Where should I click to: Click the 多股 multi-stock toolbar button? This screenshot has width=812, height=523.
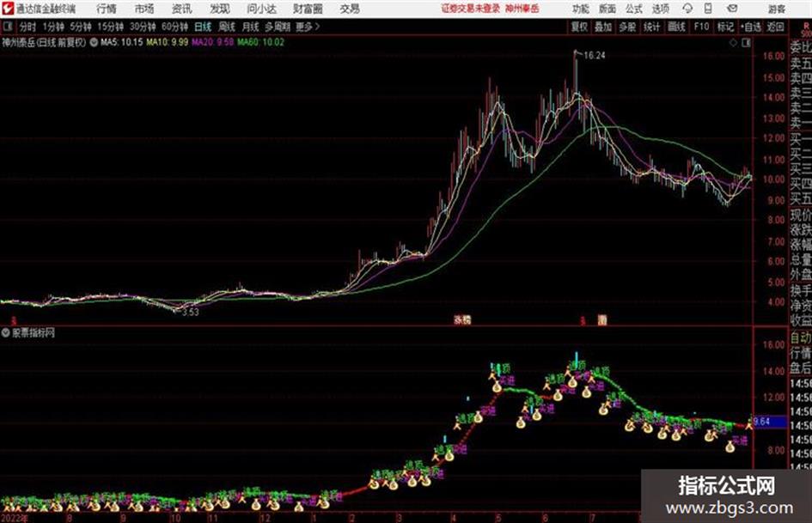point(627,27)
